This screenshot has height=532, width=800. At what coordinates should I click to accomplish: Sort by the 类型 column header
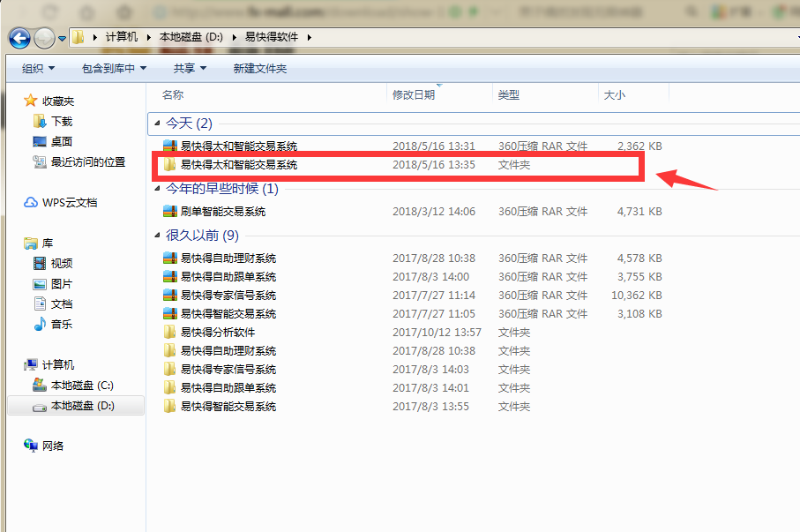(509, 95)
